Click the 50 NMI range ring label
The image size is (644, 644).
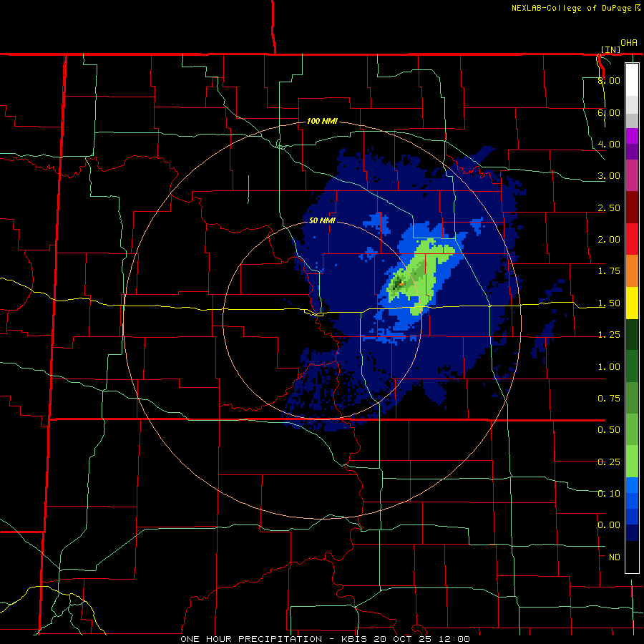click(x=322, y=221)
